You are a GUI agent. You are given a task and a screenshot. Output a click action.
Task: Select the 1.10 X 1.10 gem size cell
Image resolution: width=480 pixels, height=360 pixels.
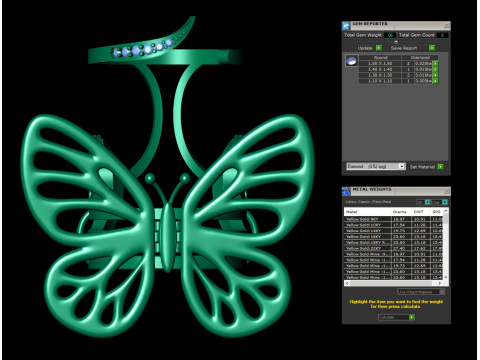coord(380,81)
